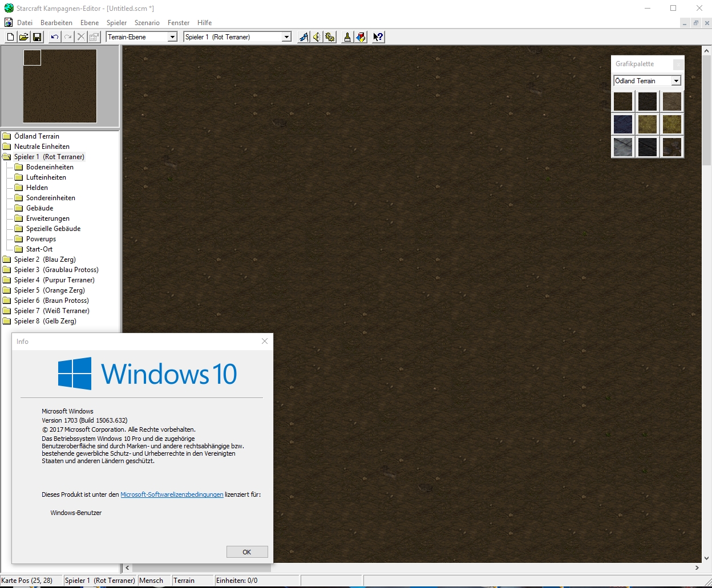Click the Starcraft globe icon in title bar
Viewport: 712px width, 588px height.
(x=9, y=9)
